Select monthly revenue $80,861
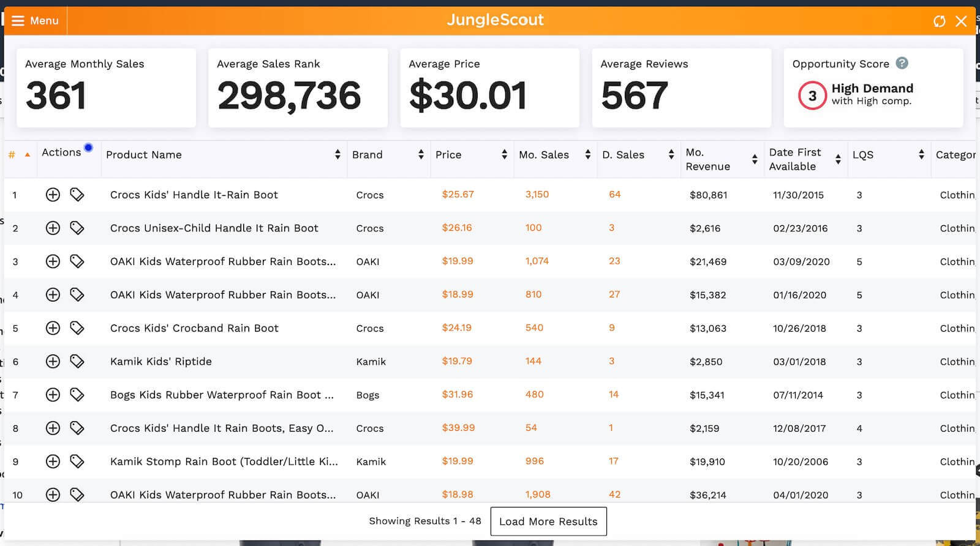Viewport: 980px width, 546px height. coord(708,195)
